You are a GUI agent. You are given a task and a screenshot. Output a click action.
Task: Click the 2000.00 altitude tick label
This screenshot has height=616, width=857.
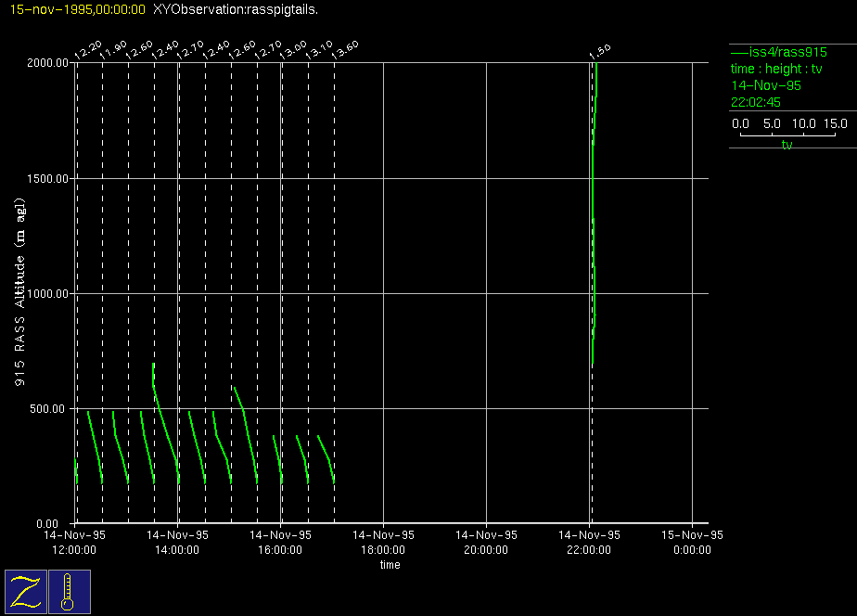pyautogui.click(x=49, y=63)
